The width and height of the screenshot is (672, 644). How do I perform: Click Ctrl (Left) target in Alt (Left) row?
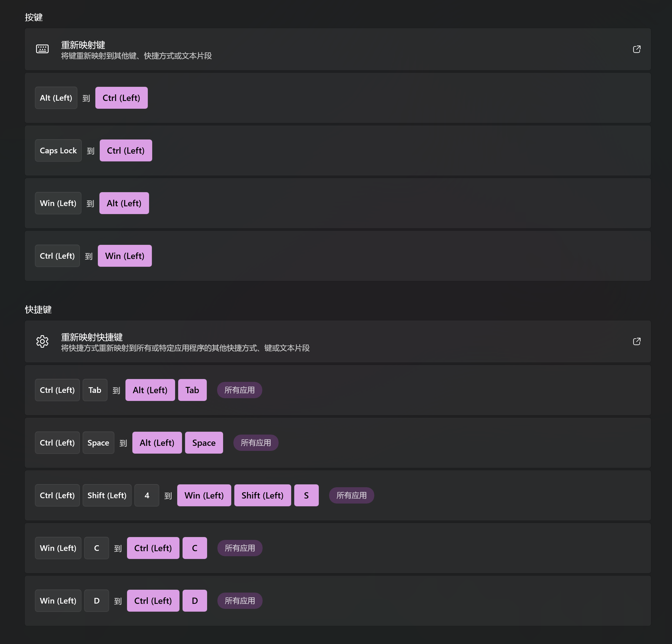[121, 98]
